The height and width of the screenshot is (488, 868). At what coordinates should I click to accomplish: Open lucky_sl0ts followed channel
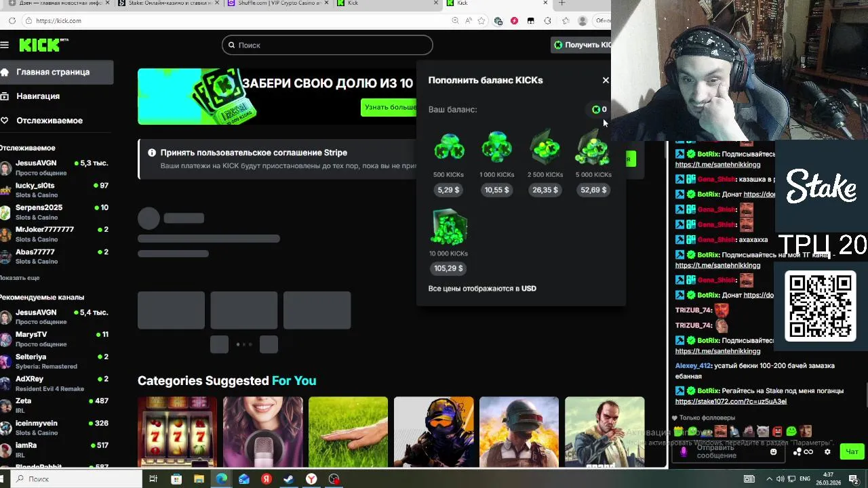54,190
